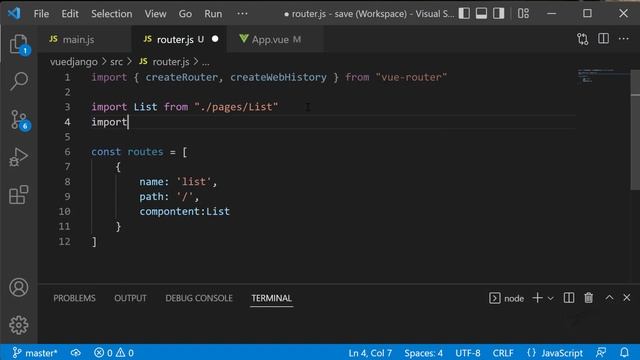Click line number 6 in gutter
This screenshot has width=640, height=360.
pyautogui.click(x=67, y=152)
